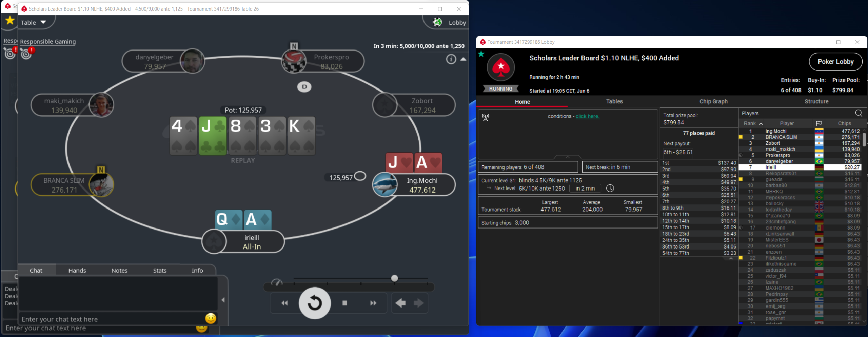Sort by the Chips column header
This screenshot has width=868, height=337.
844,124
